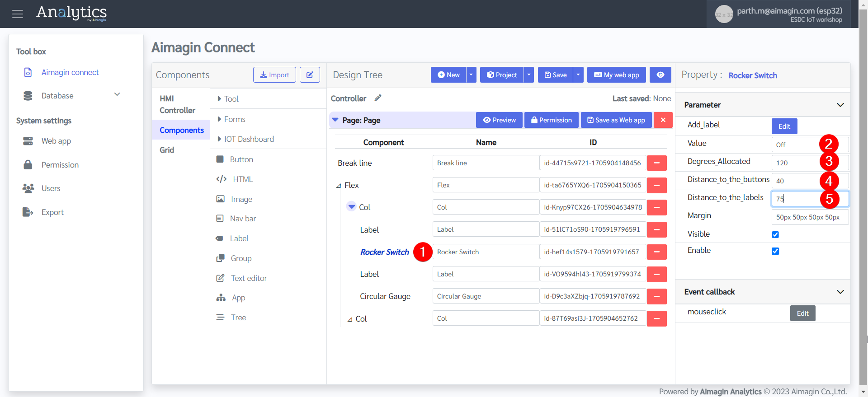Select the Label component icon in components list
This screenshot has height=397, width=868.
click(x=220, y=238)
